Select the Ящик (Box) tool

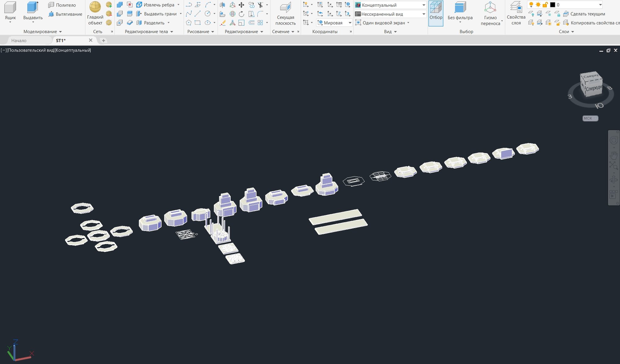click(x=10, y=8)
